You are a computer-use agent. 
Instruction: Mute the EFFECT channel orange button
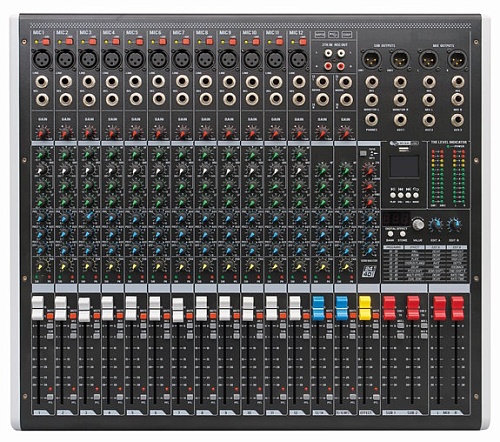pyautogui.click(x=376, y=316)
